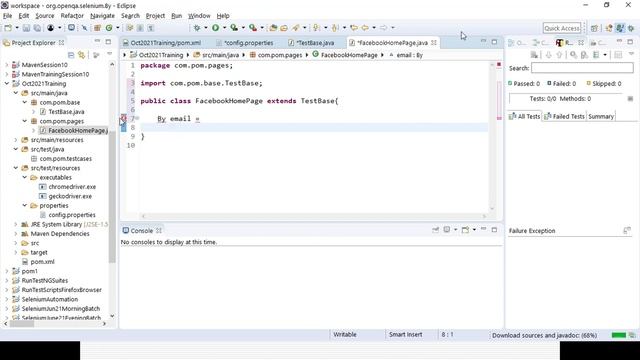The width and height of the screenshot is (640, 360).
Task: Click the Save All toolbar icon
Action: [x=37, y=28]
